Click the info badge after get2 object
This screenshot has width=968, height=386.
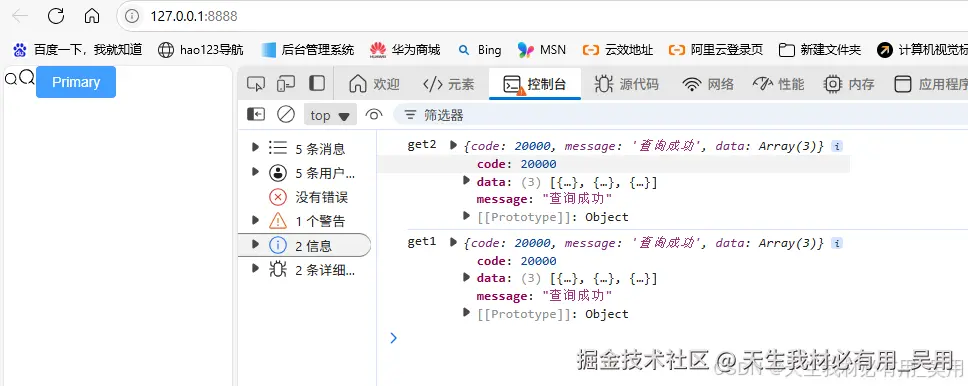point(837,146)
